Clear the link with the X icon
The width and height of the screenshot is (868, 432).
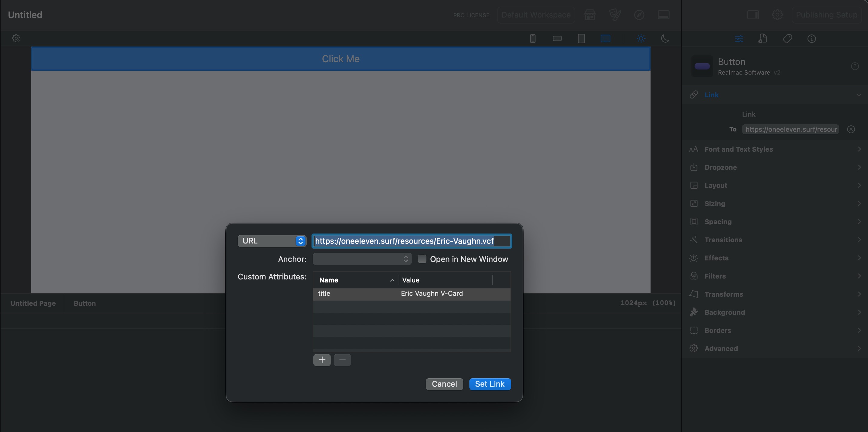[x=851, y=130]
